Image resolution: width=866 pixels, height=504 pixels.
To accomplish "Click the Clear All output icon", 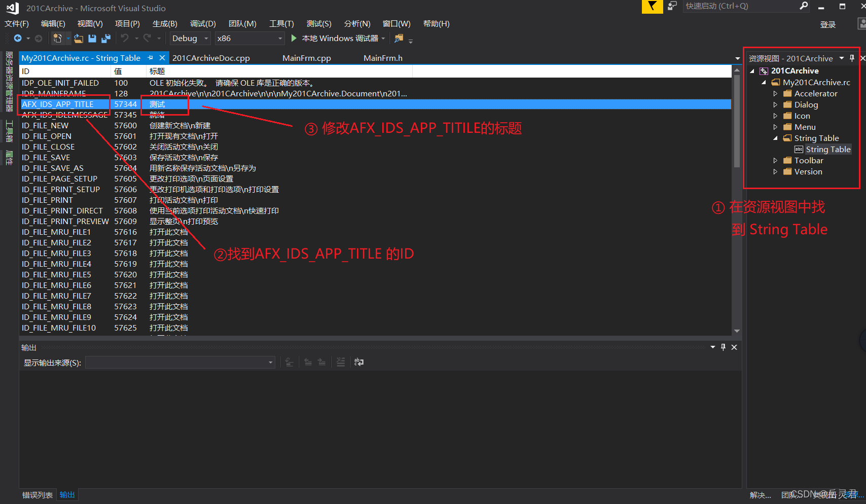I will pos(341,362).
